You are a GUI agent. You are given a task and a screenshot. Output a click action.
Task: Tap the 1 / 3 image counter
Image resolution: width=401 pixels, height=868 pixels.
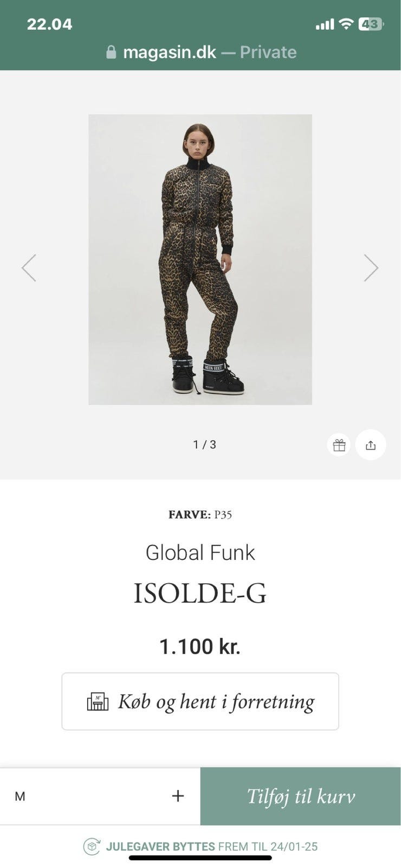204,445
